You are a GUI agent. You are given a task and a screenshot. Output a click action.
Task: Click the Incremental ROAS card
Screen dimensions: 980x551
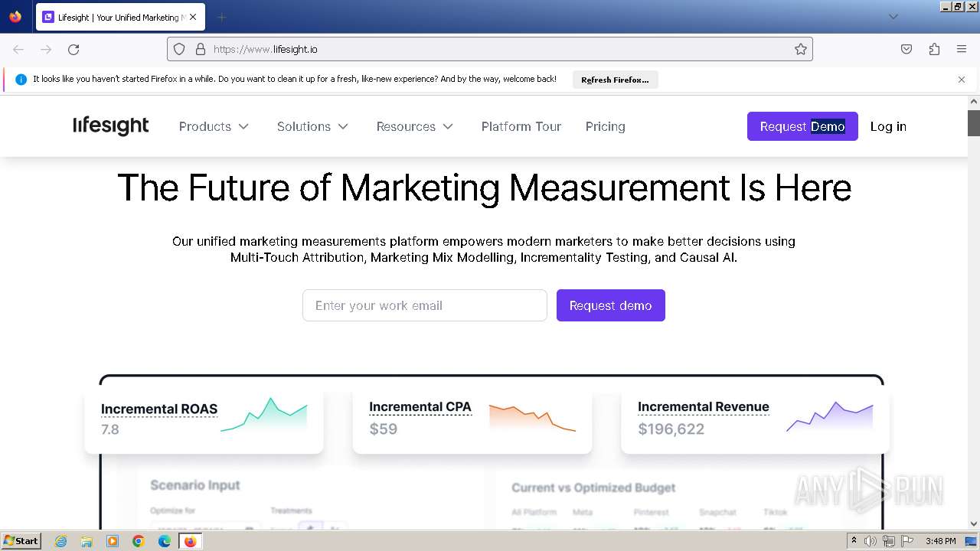[x=204, y=421]
